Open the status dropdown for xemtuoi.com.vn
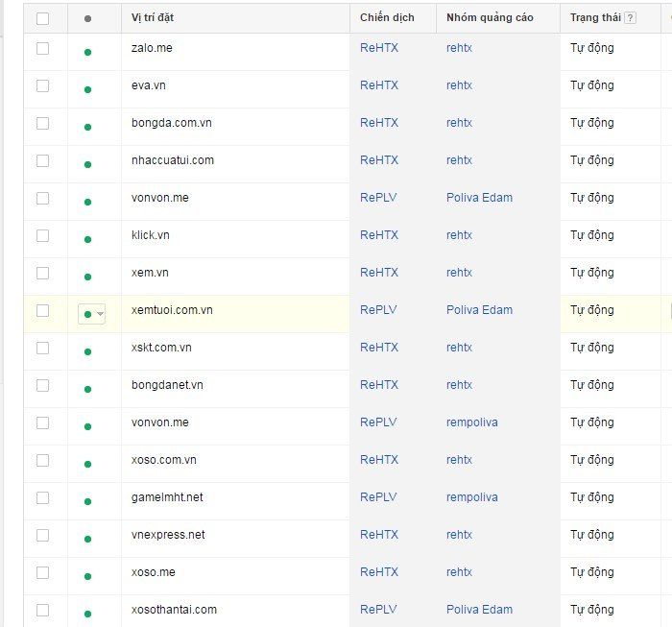The width and height of the screenshot is (672, 627). pos(92,314)
